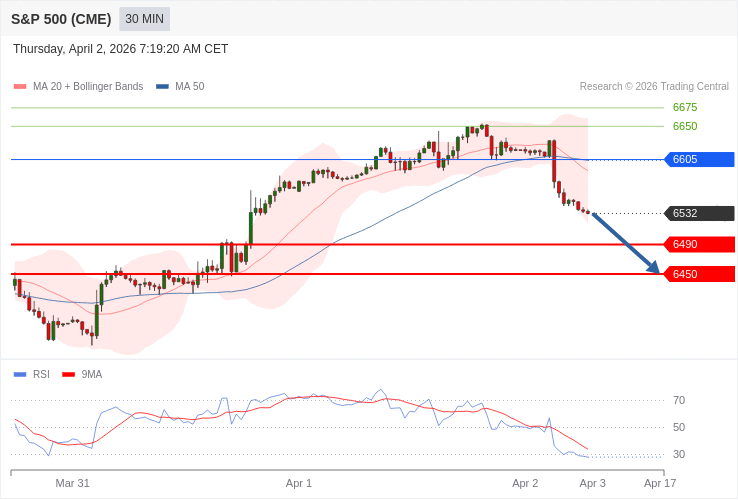Screen dimensions: 738x500
Task: Click the pink MA 20 legend swatch
Action: pos(20,87)
